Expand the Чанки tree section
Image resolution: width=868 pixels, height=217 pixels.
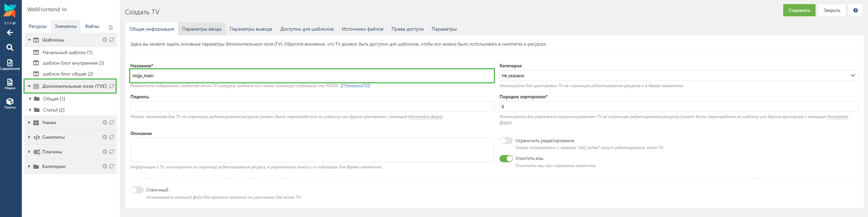point(29,122)
